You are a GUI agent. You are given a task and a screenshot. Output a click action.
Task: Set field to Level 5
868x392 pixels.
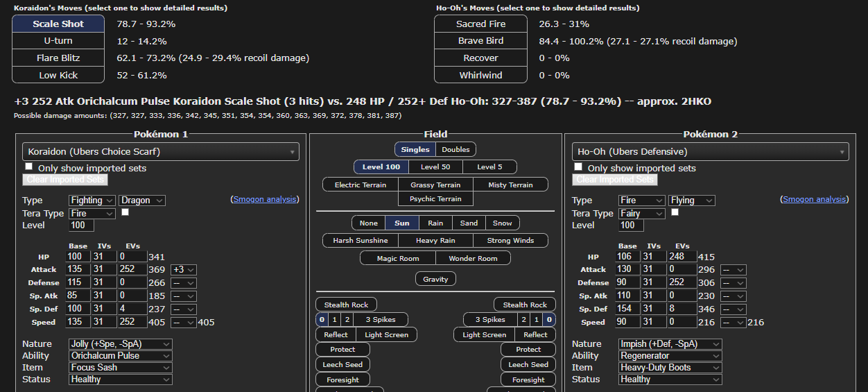click(489, 167)
